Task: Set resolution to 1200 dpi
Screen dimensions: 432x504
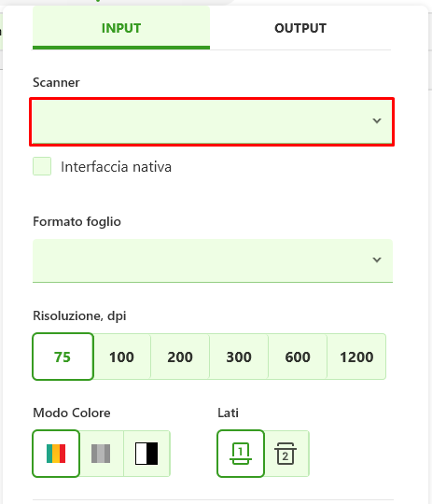Action: point(356,357)
